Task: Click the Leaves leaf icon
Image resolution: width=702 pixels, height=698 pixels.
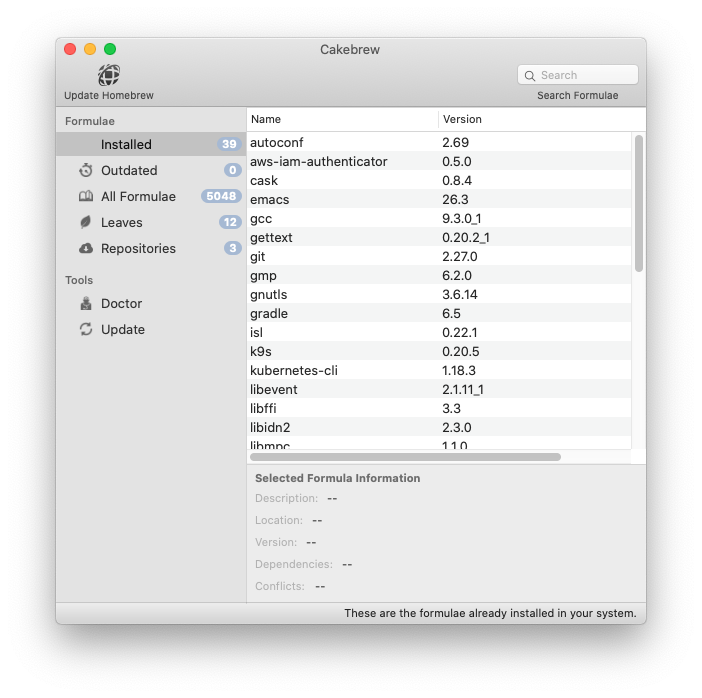Action: click(86, 222)
